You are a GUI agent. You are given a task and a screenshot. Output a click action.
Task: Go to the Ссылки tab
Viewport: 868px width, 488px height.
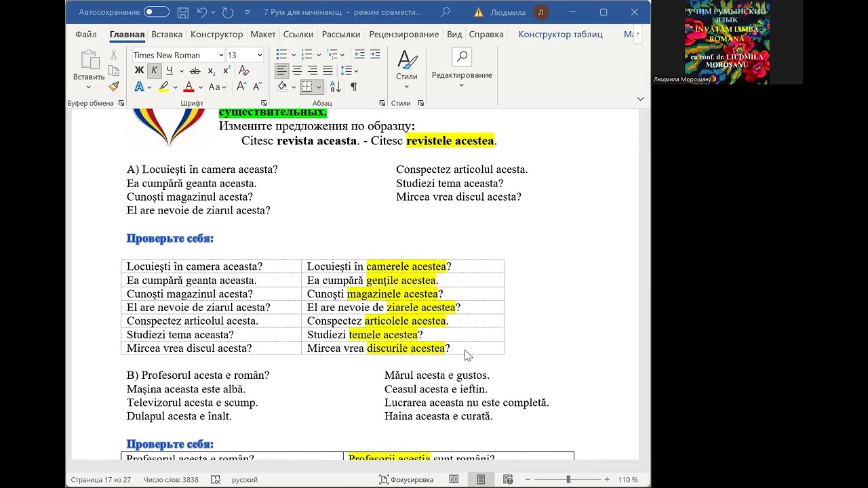(x=298, y=34)
